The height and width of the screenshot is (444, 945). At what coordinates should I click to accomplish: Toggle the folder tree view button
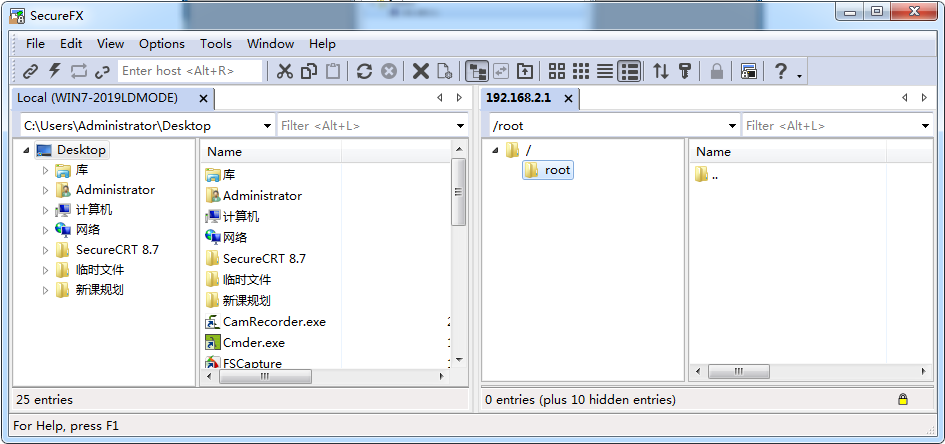477,71
